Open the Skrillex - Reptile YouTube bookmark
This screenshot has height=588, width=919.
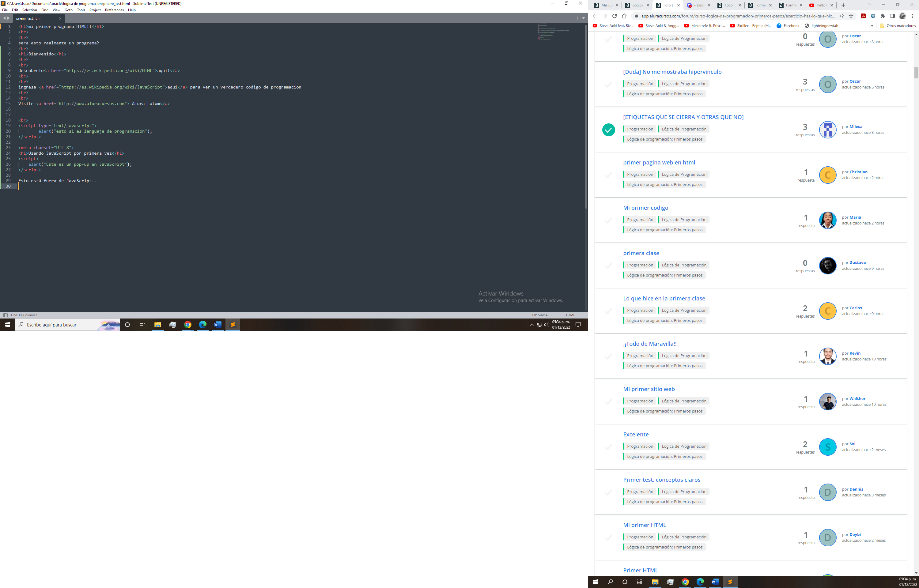[x=751, y=26]
